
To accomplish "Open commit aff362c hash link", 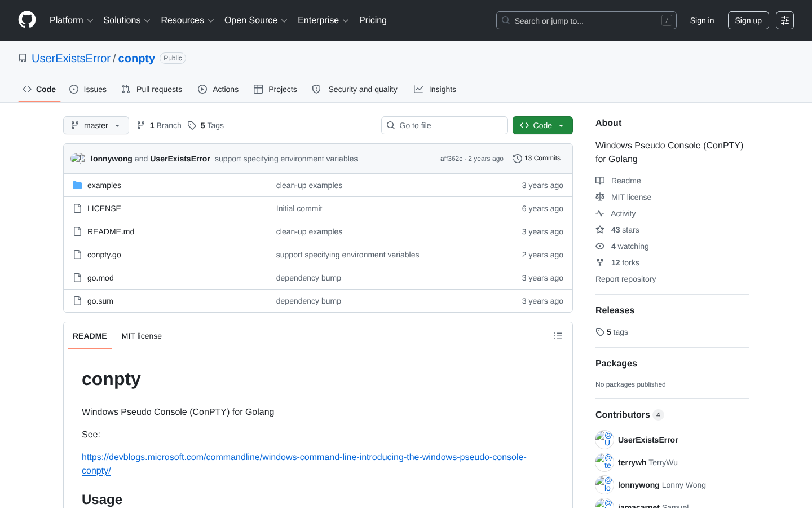I will click(451, 159).
